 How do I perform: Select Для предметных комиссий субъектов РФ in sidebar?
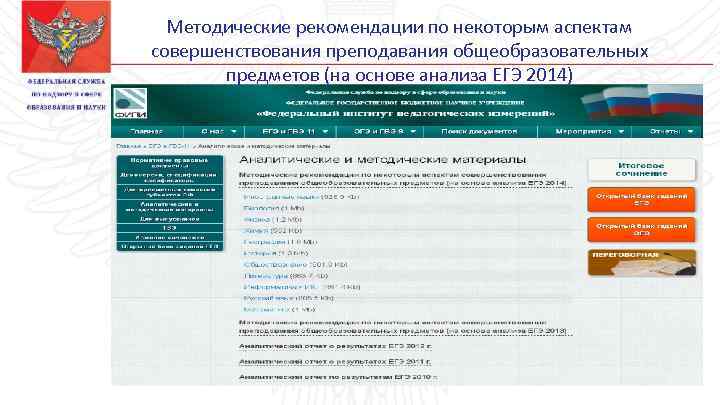tap(169, 191)
